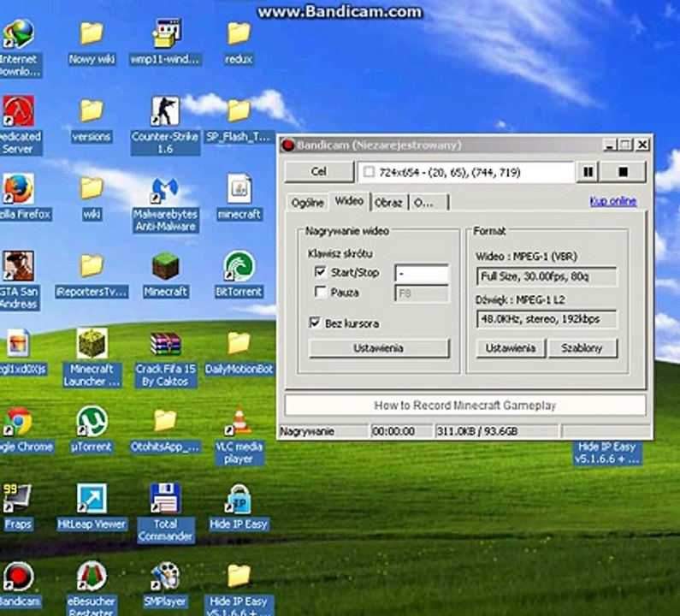Click the 311.0KB / 93.6GB status entry
680x616 pixels.
pos(497,431)
